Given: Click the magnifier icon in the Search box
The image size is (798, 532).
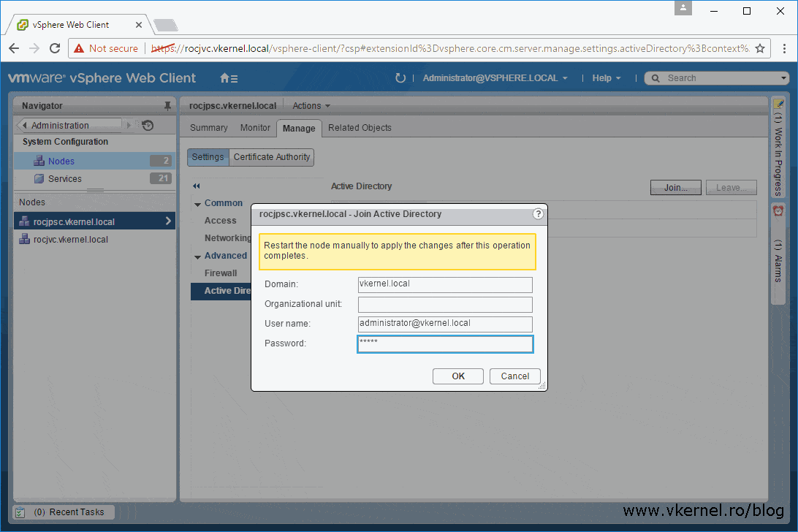Looking at the screenshot, I should point(658,77).
